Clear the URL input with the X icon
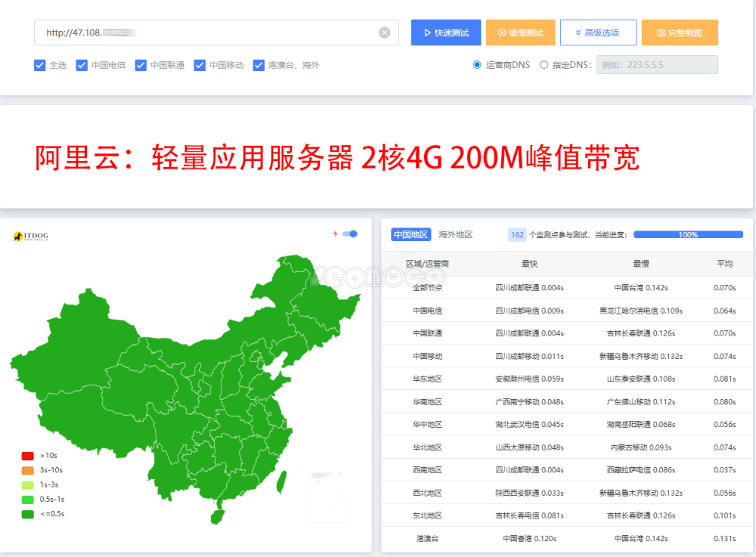 [384, 32]
